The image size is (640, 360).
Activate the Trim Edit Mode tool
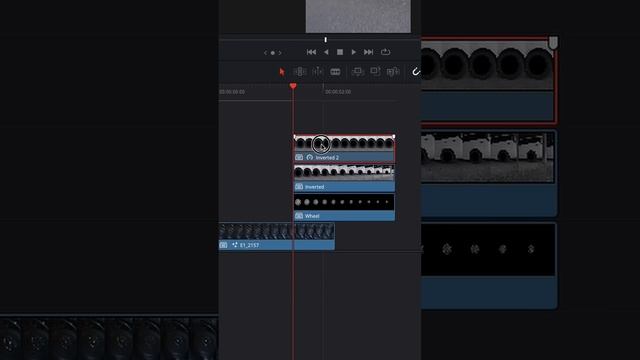click(300, 72)
